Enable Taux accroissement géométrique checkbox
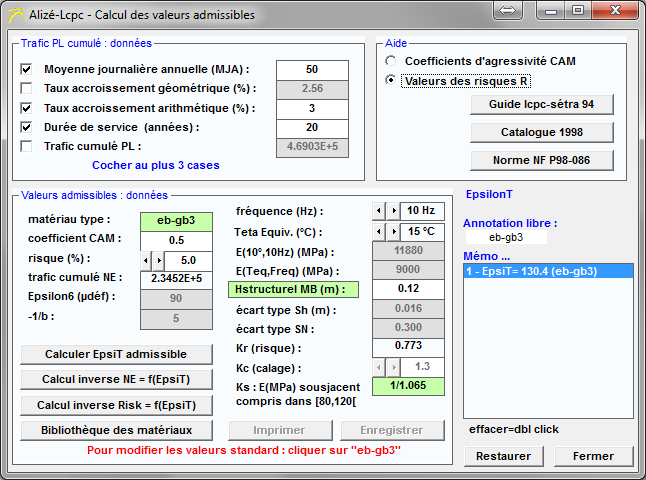The width and height of the screenshot is (646, 480). click(26, 88)
